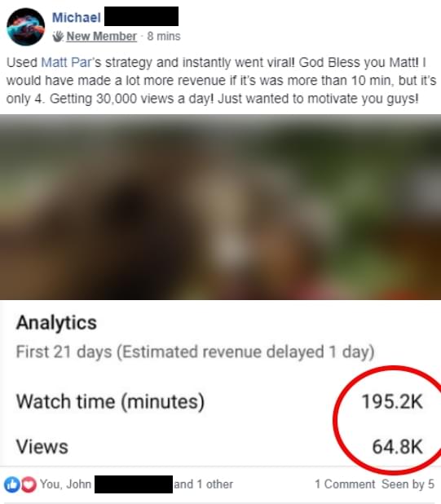Click "and 1 other" reactions text
Image resolution: width=441 pixels, height=504 pixels.
pos(203,484)
